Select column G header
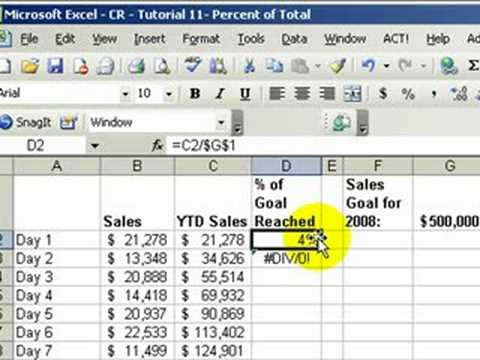This screenshot has height=360, width=480. tap(447, 166)
